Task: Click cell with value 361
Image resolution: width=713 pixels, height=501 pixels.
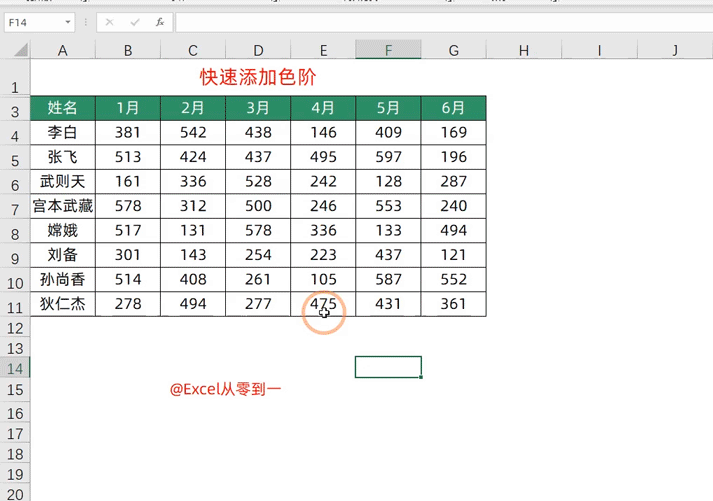Action: pyautogui.click(x=454, y=304)
